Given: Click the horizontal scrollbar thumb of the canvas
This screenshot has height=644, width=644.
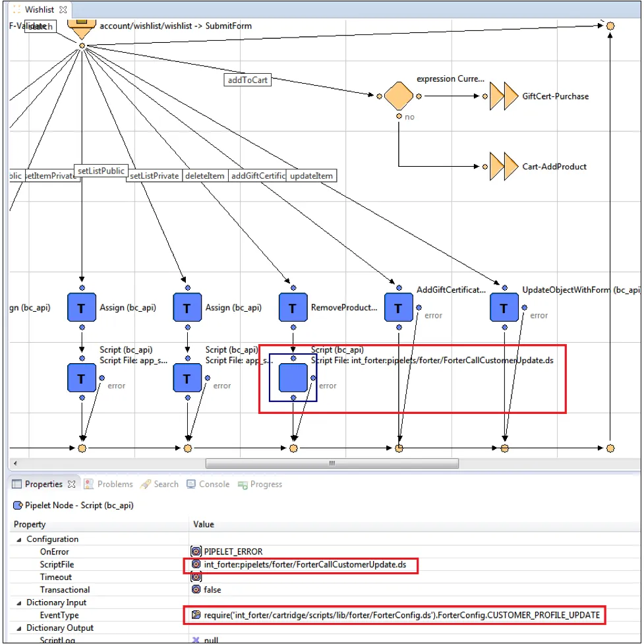Looking at the screenshot, I should [332, 463].
